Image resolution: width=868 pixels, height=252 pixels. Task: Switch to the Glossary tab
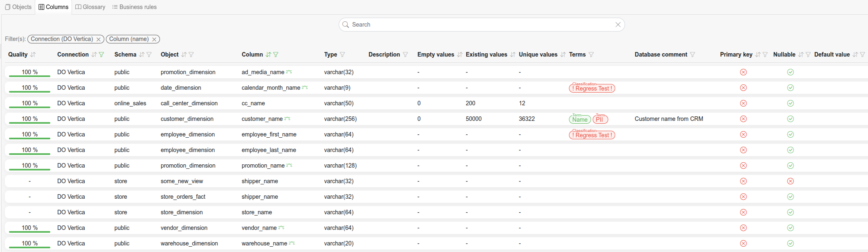pos(90,7)
